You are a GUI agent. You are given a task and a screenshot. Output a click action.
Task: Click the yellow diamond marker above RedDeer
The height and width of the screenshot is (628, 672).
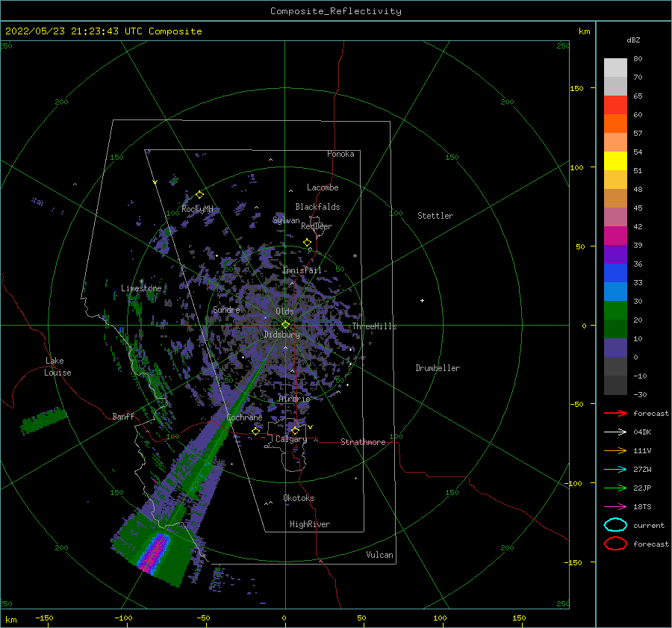pos(308,243)
